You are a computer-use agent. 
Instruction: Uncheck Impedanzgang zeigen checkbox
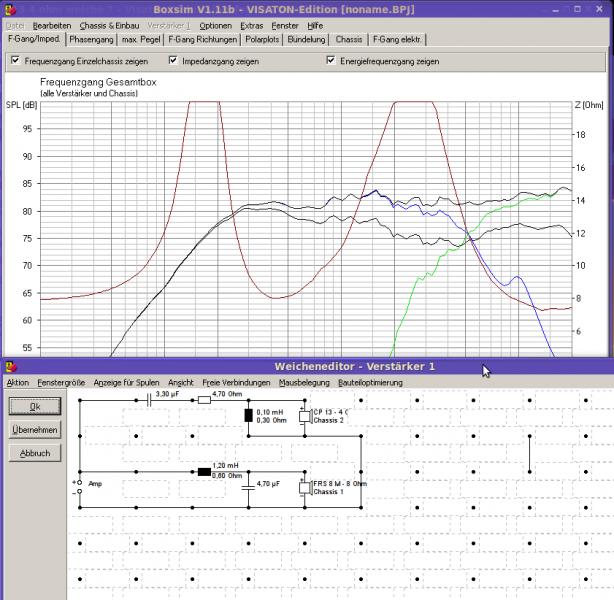173,60
